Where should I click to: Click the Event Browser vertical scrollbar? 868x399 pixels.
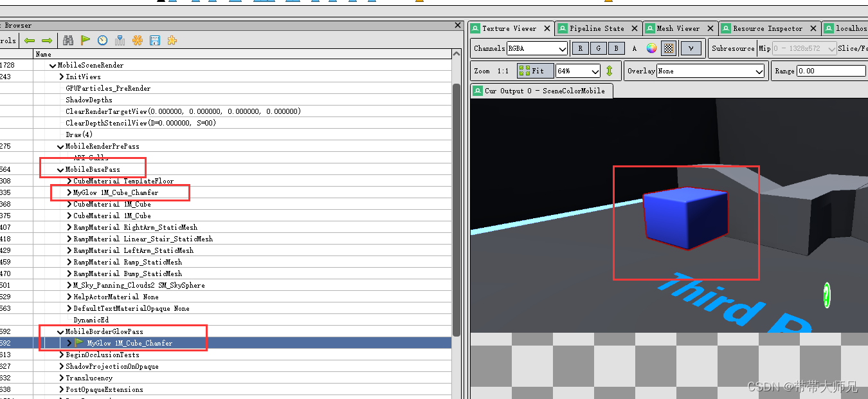coord(457,209)
